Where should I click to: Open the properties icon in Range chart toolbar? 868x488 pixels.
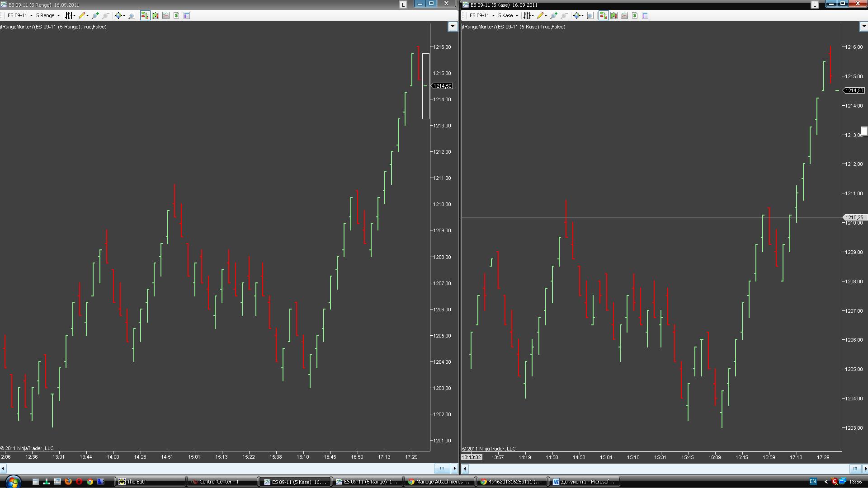[187, 15]
